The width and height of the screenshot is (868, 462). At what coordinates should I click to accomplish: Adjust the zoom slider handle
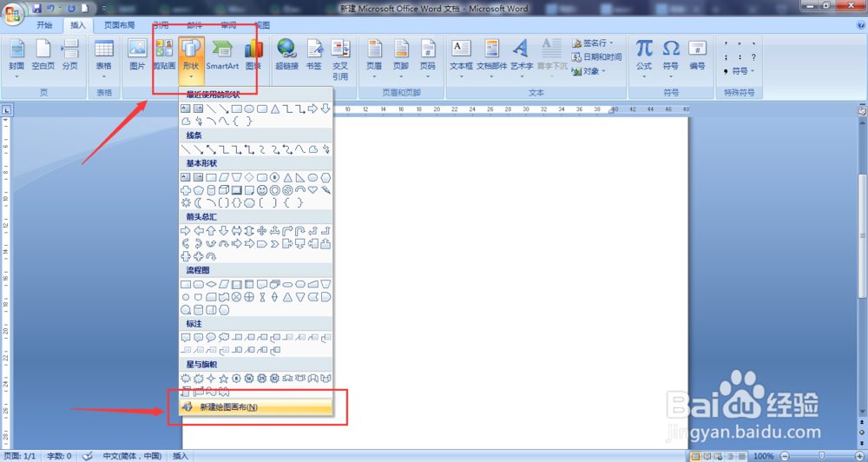coord(821,456)
